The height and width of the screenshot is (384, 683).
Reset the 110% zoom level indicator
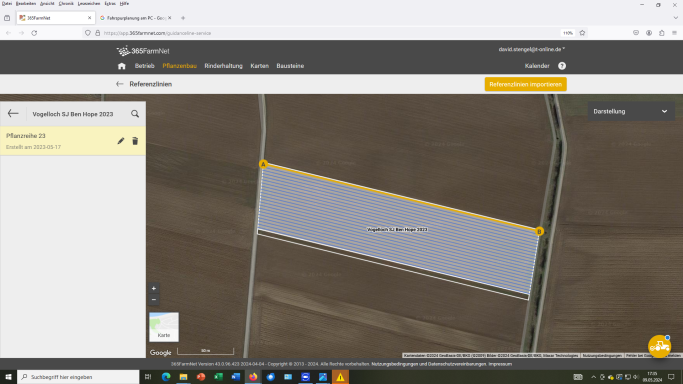567,33
